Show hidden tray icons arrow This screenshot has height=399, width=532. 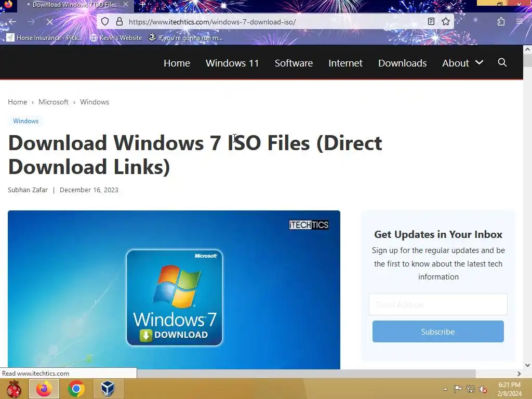pyautogui.click(x=445, y=389)
